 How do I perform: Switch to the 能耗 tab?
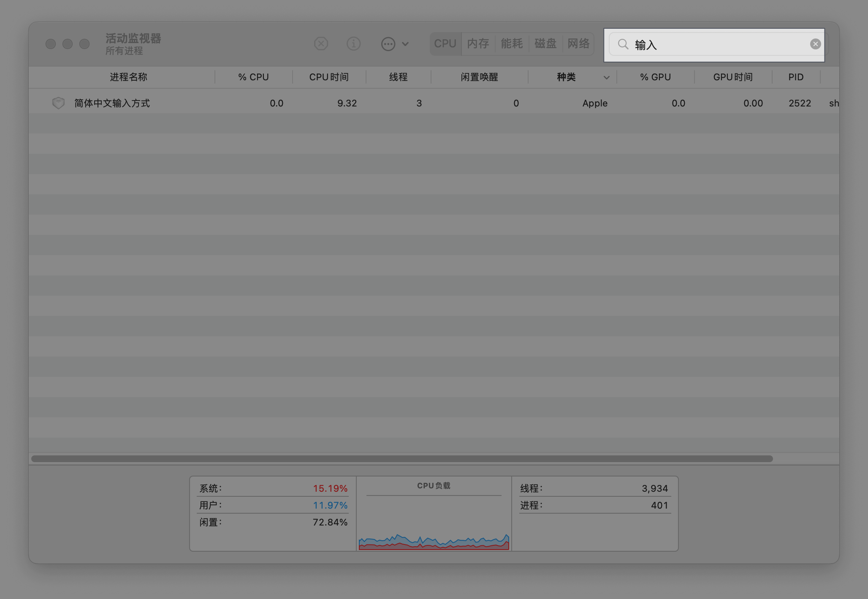(x=512, y=44)
